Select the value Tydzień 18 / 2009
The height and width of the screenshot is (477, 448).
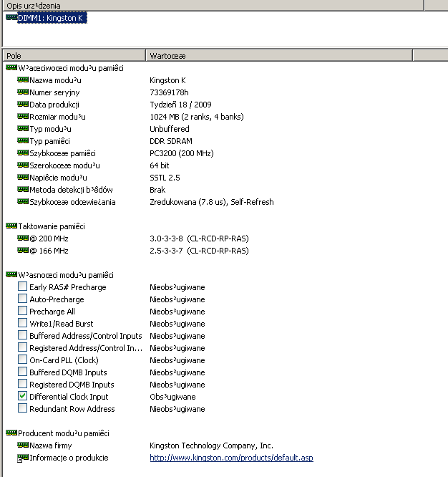pyautogui.click(x=180, y=105)
